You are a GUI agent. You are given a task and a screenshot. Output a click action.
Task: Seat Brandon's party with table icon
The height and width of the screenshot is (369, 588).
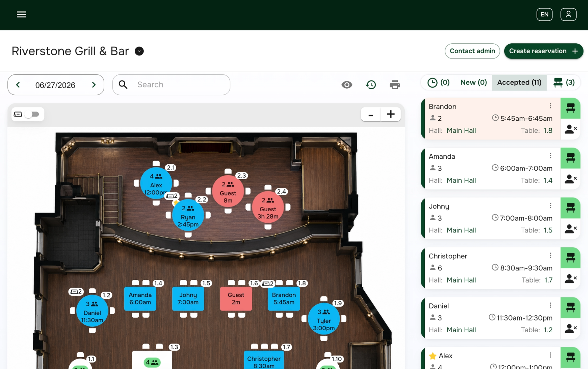pyautogui.click(x=570, y=108)
